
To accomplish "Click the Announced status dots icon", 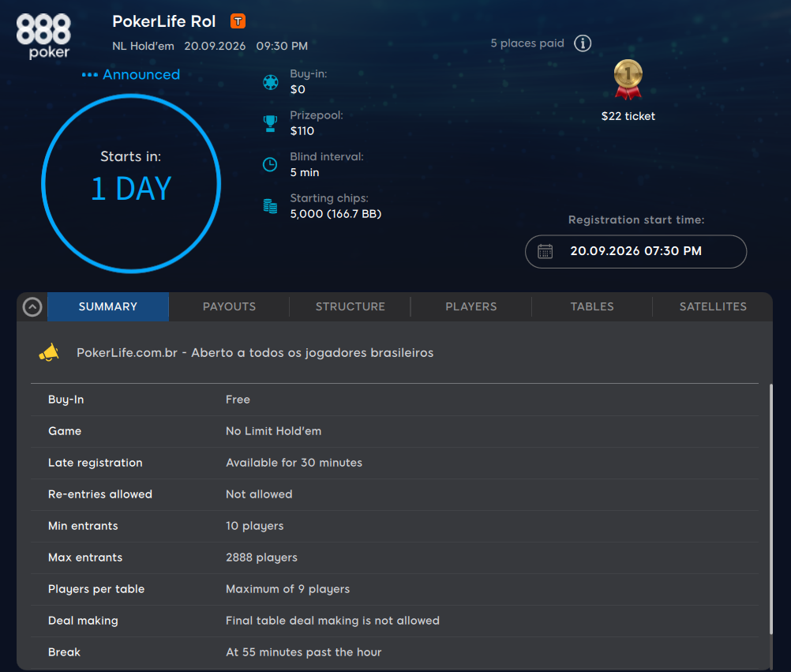I will (x=89, y=75).
